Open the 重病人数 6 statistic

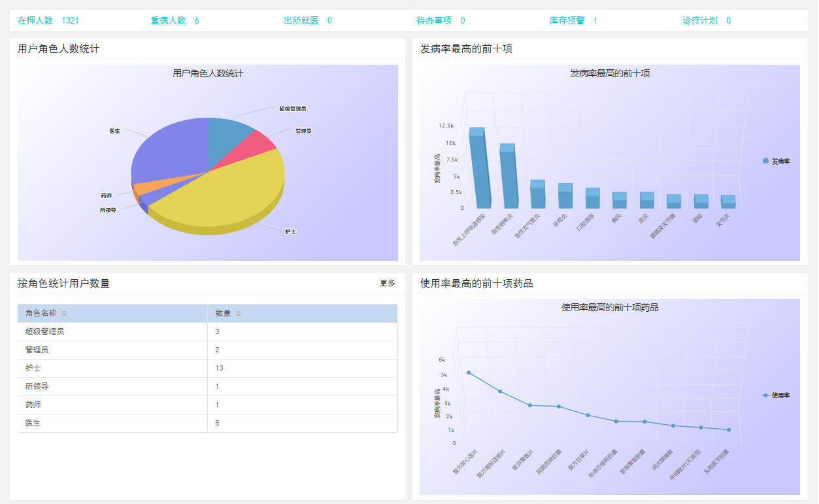[x=175, y=20]
